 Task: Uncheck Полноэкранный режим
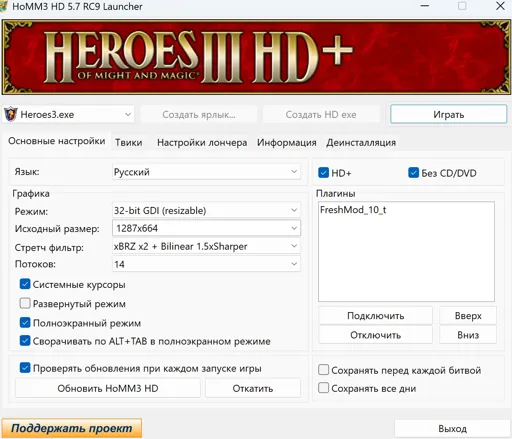coord(25,323)
